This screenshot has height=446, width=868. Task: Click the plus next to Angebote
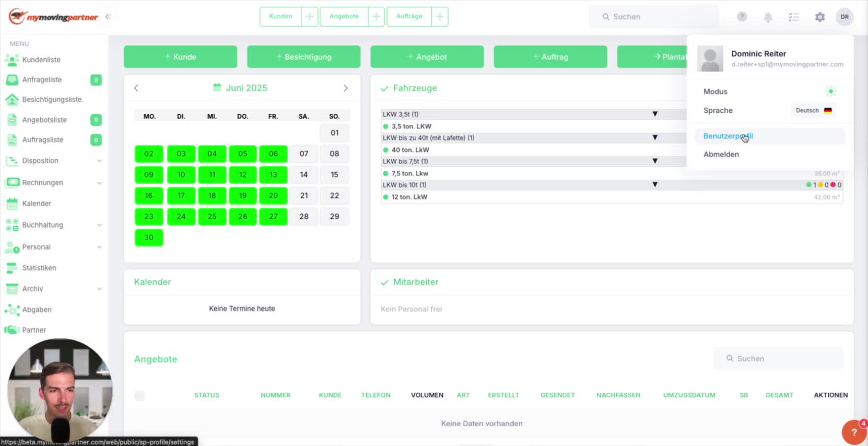[x=376, y=17]
